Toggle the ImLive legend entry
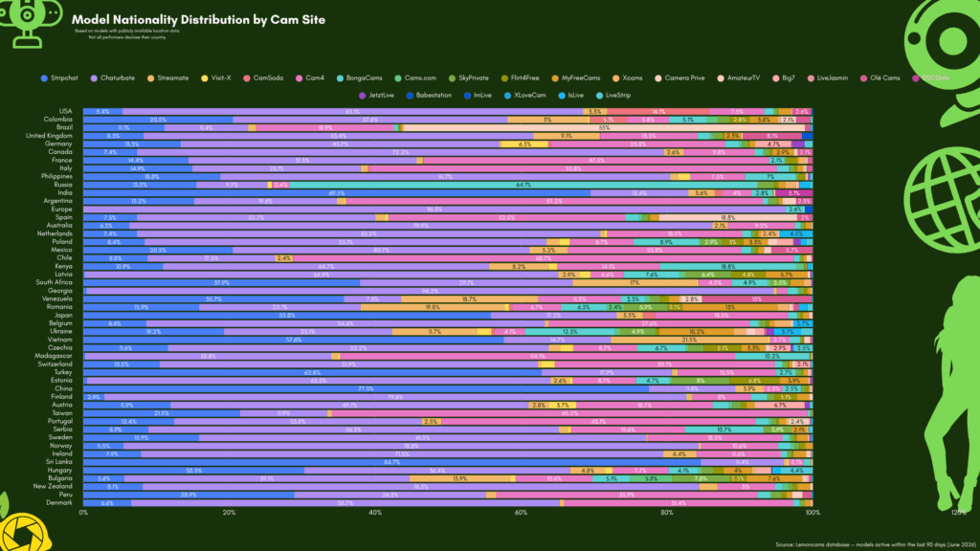 coord(478,96)
